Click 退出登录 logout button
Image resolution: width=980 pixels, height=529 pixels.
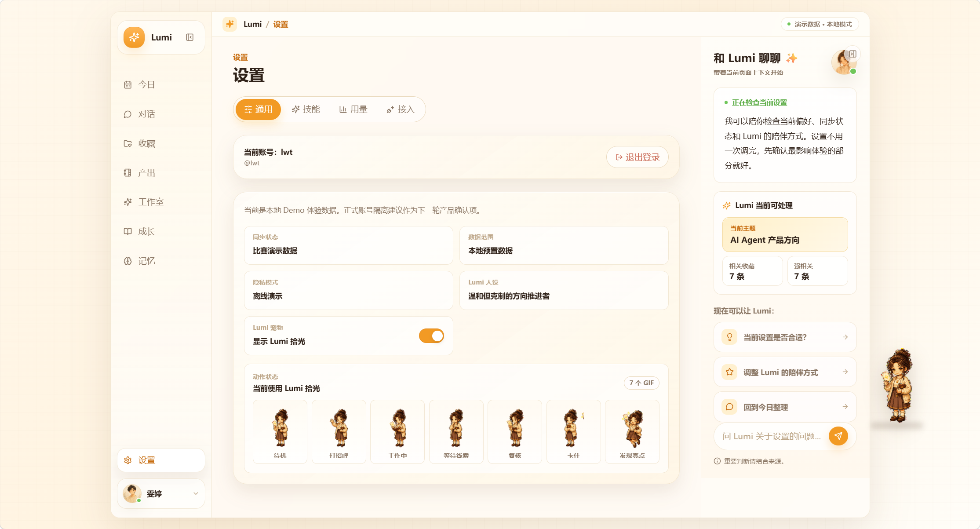637,157
